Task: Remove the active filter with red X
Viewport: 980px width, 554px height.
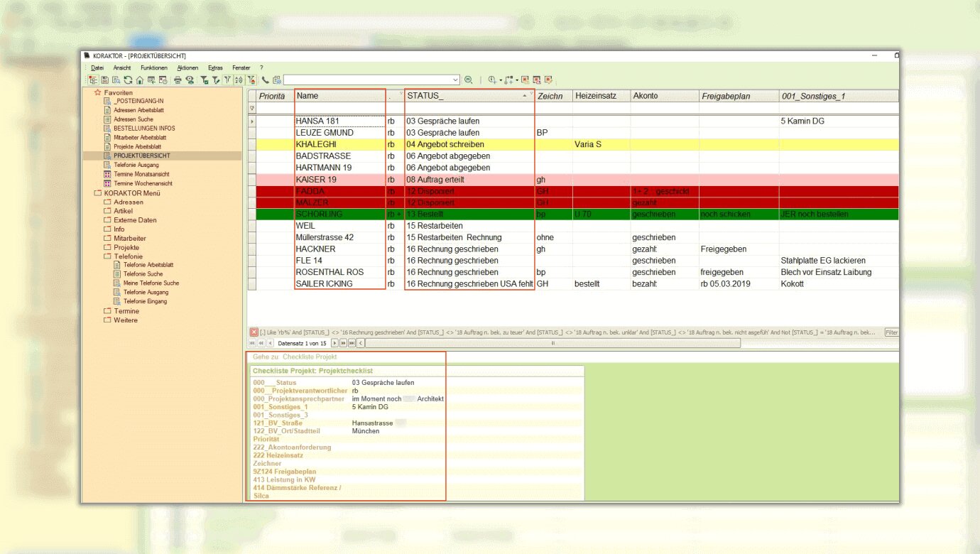Action: pos(254,332)
